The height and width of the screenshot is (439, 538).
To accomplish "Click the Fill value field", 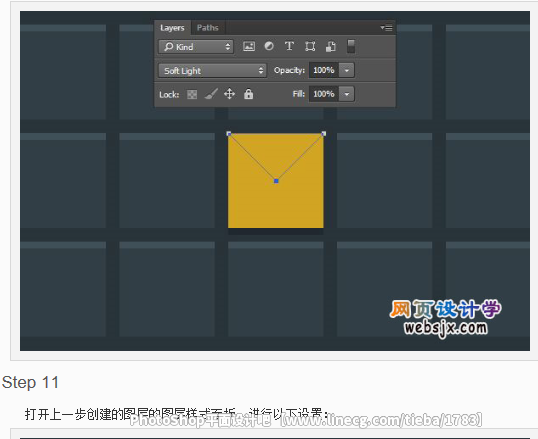I will click(324, 94).
